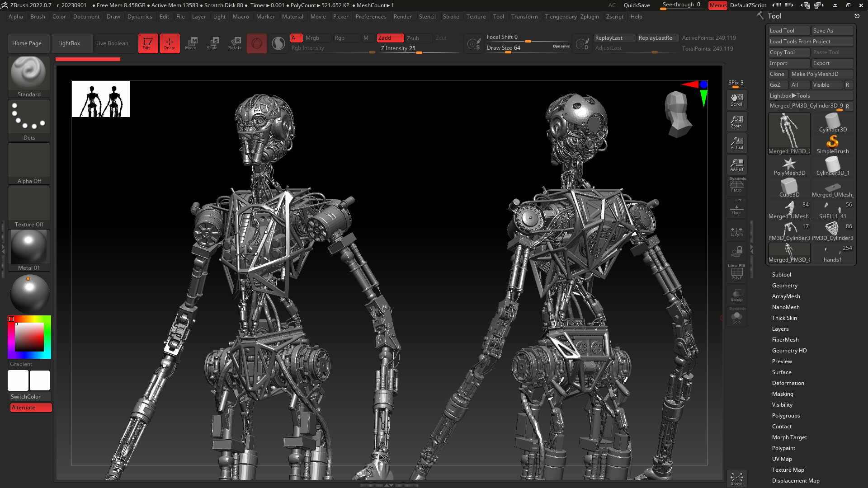Expand the ArrayMesh section
The image size is (868, 488).
click(786, 296)
